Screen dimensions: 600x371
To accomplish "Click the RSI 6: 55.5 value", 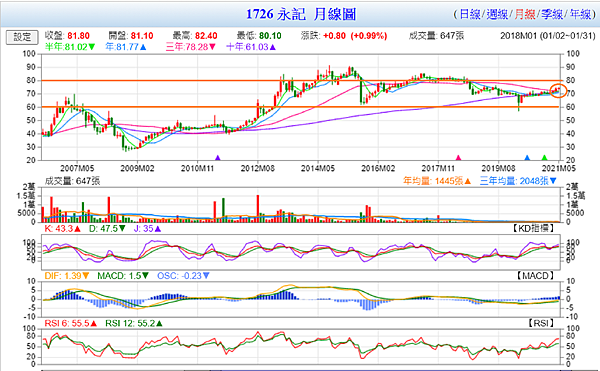I will (x=71, y=324).
